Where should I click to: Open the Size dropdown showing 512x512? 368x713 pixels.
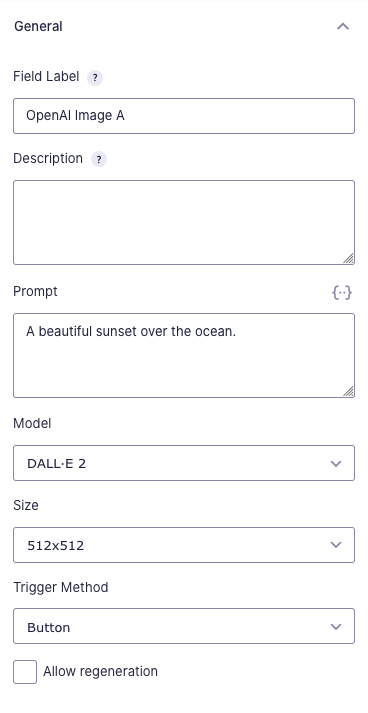coord(184,545)
